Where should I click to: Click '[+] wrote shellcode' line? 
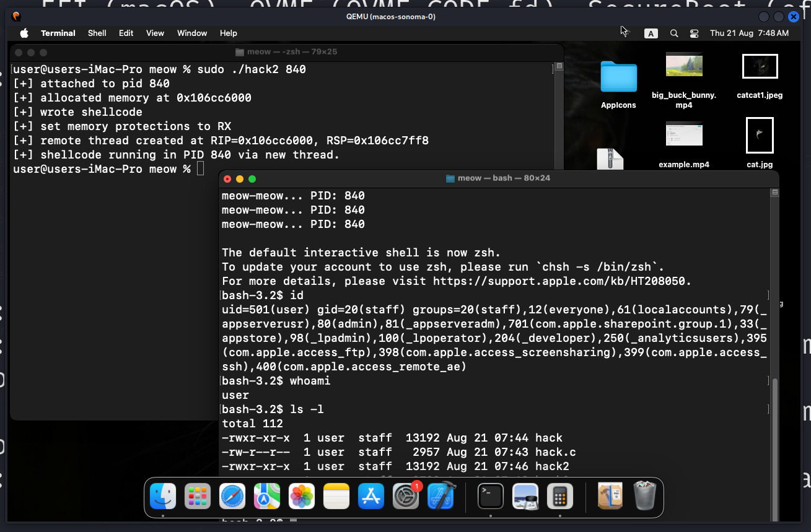(77, 112)
